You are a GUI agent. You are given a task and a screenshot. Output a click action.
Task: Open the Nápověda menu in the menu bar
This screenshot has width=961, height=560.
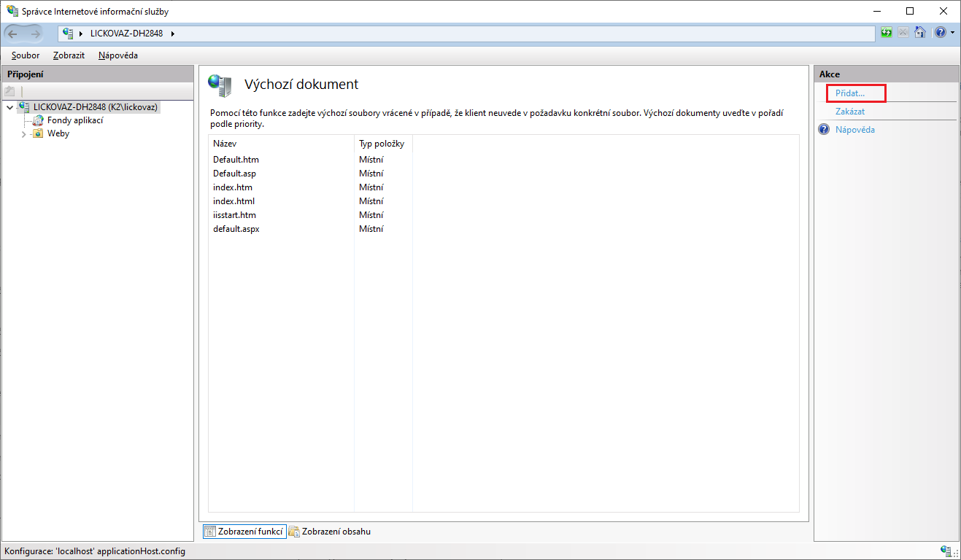tap(118, 55)
